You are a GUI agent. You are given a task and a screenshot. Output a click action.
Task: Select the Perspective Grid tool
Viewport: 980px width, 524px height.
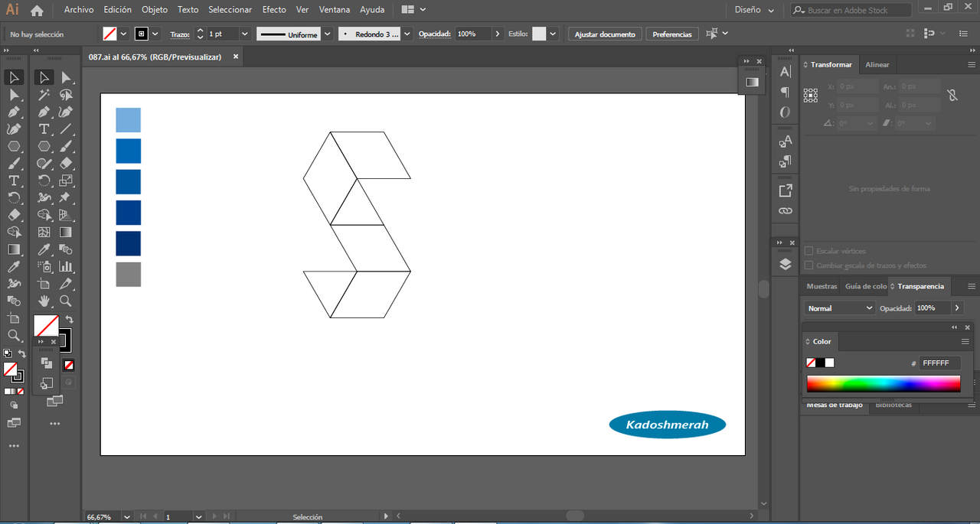pyautogui.click(x=67, y=215)
